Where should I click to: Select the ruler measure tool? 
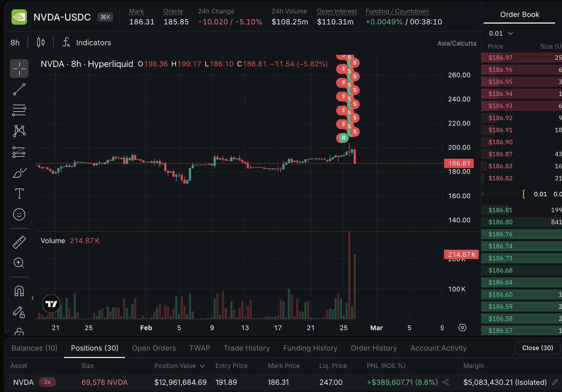coord(19,242)
